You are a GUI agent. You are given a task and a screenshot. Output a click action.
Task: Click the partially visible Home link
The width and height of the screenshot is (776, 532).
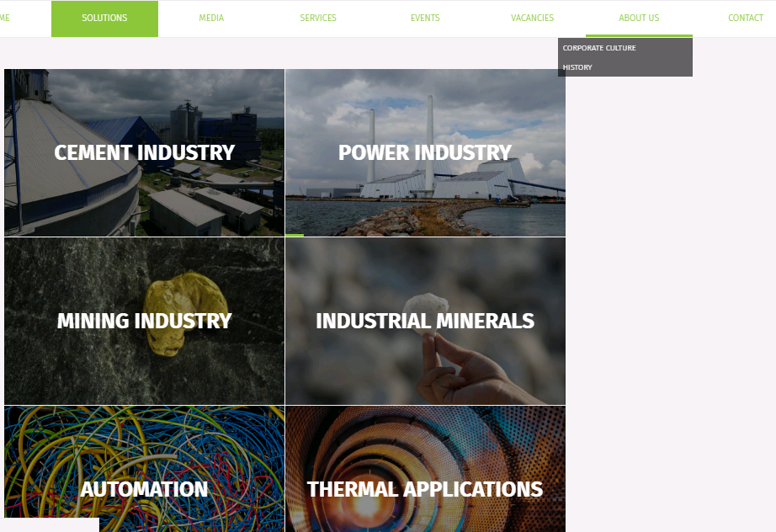[4, 19]
